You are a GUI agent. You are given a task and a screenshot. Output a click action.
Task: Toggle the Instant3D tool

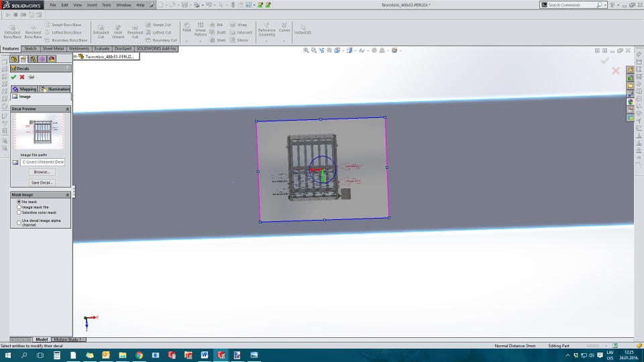pos(303,29)
